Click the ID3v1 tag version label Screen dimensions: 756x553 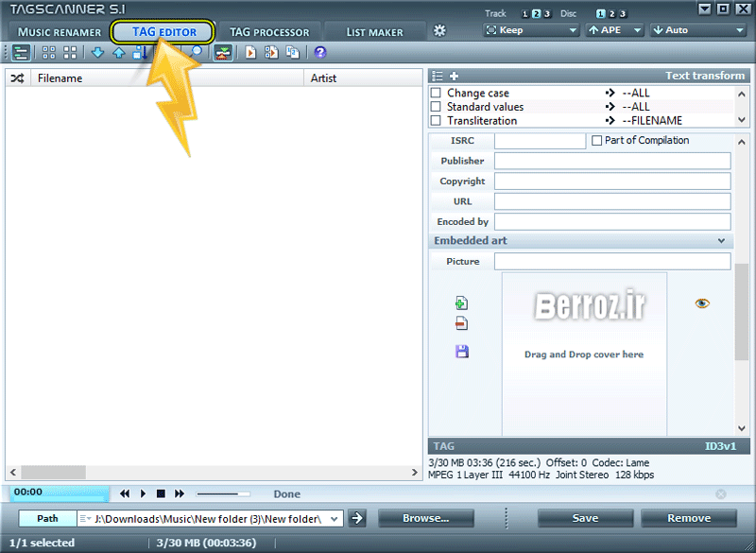tap(720, 446)
